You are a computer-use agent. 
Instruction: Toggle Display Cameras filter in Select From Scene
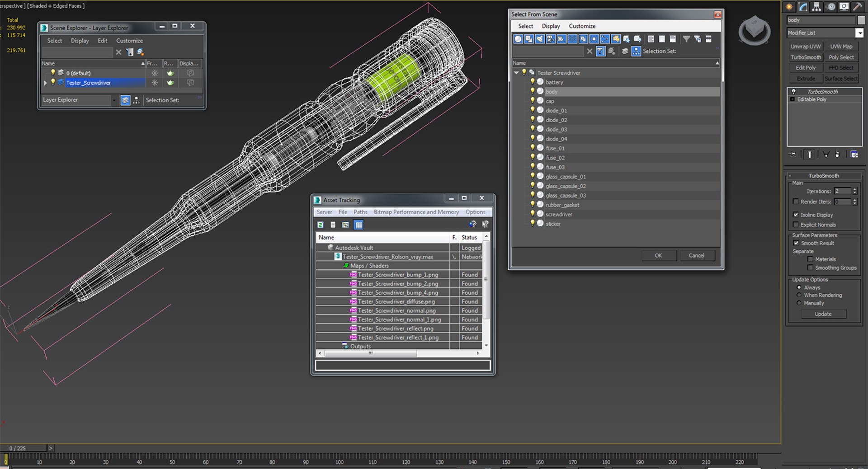pyautogui.click(x=551, y=39)
